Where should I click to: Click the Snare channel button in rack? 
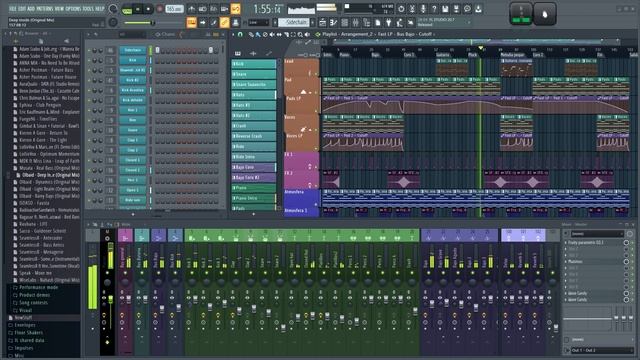133,130
